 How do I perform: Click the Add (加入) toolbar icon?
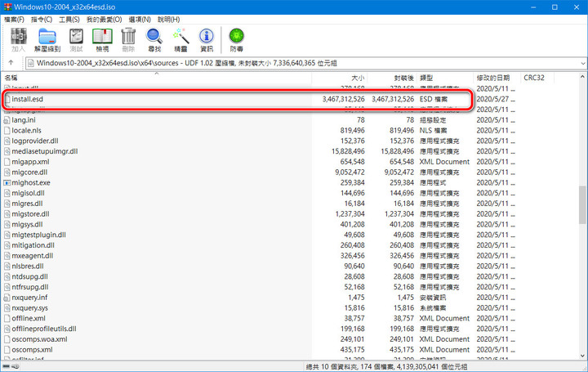(18, 40)
